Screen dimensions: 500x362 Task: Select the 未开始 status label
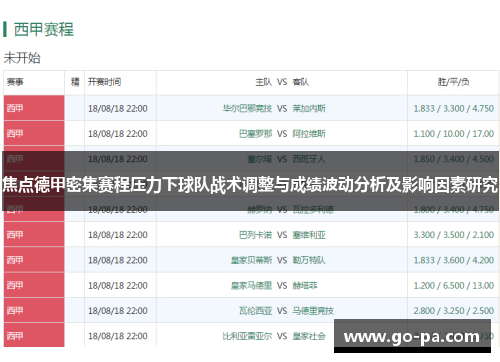tap(22, 58)
